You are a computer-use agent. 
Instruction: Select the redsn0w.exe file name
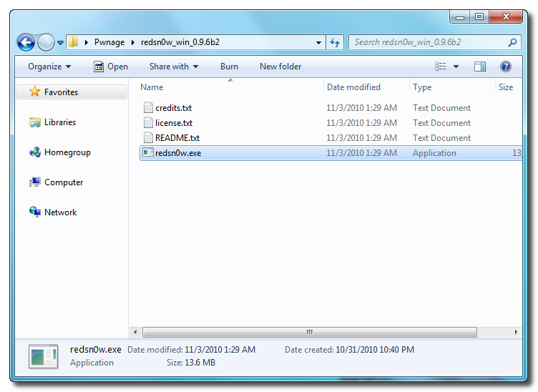pyautogui.click(x=178, y=153)
